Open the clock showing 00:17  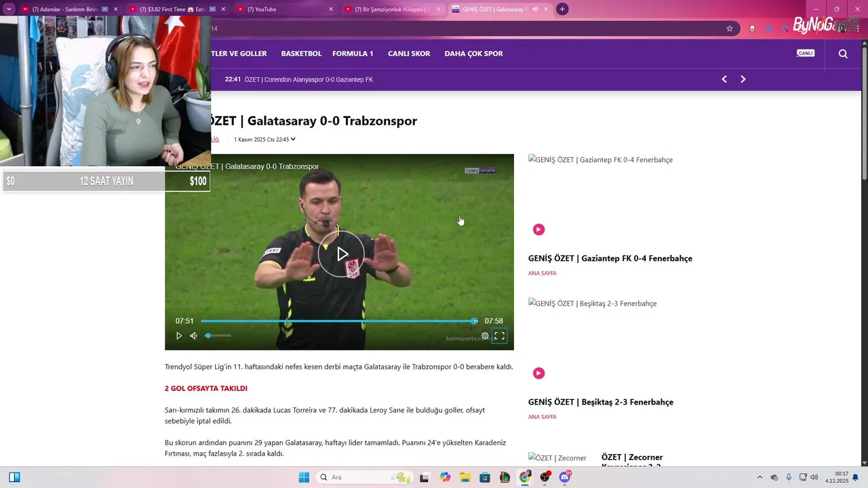click(837, 477)
